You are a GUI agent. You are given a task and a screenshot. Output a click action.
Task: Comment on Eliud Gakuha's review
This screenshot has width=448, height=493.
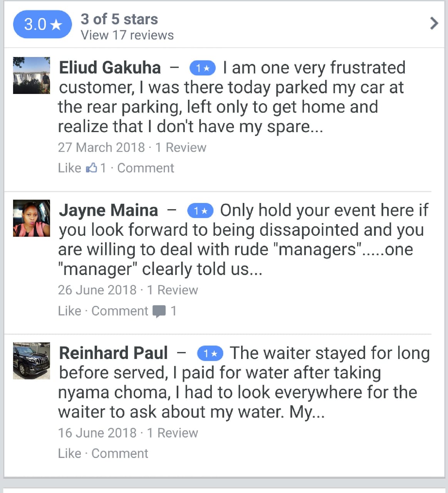click(145, 168)
